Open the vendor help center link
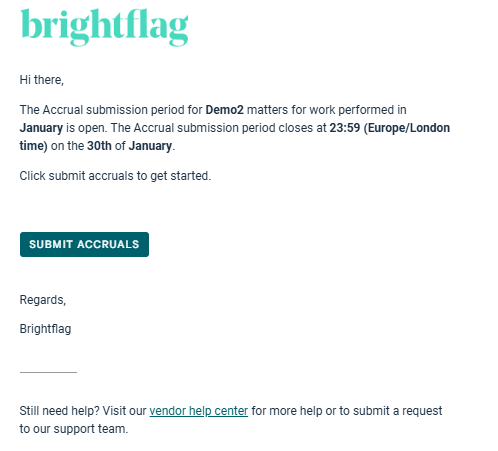This screenshot has width=498, height=451. [x=199, y=411]
